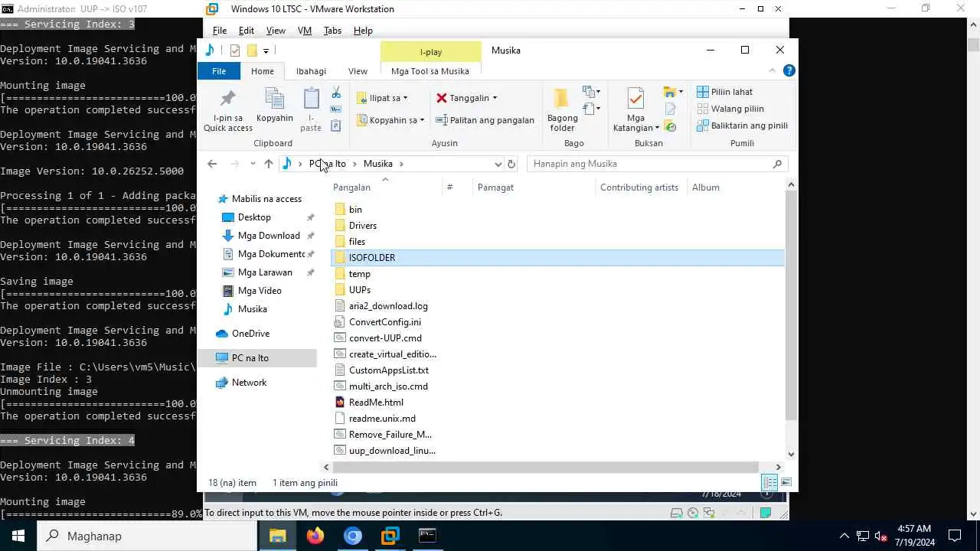Open VMware Workstation taskbar icon
Viewport: 980px width, 551px height.
390,536
